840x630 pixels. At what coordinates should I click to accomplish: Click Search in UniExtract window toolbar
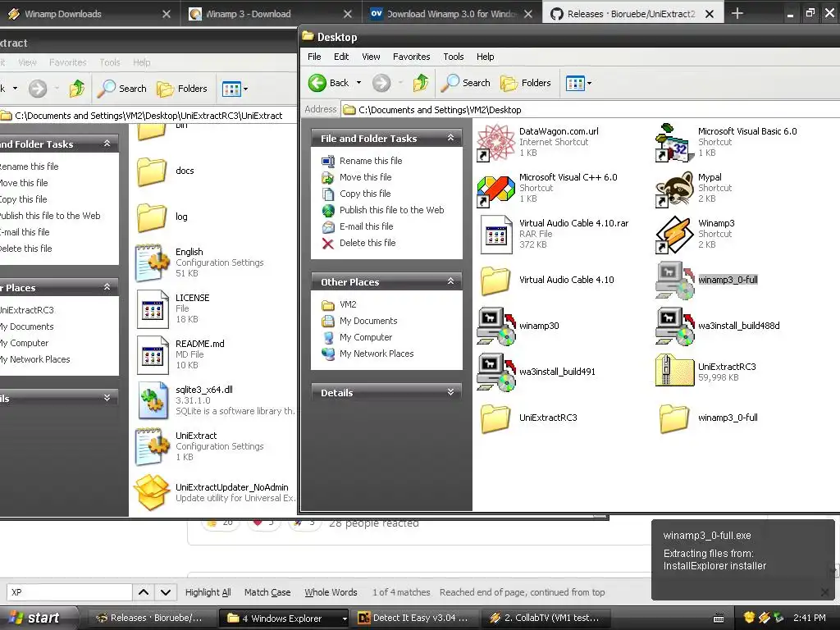(x=122, y=89)
